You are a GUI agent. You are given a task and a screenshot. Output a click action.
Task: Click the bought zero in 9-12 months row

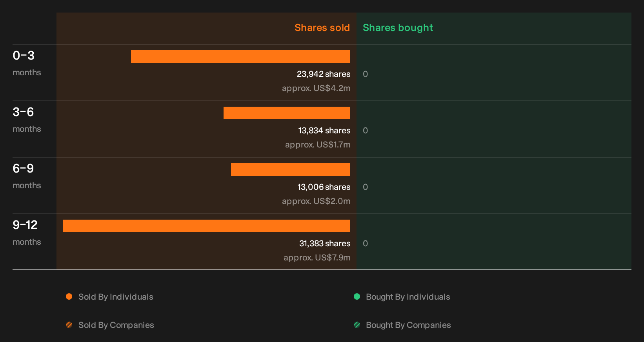point(366,244)
